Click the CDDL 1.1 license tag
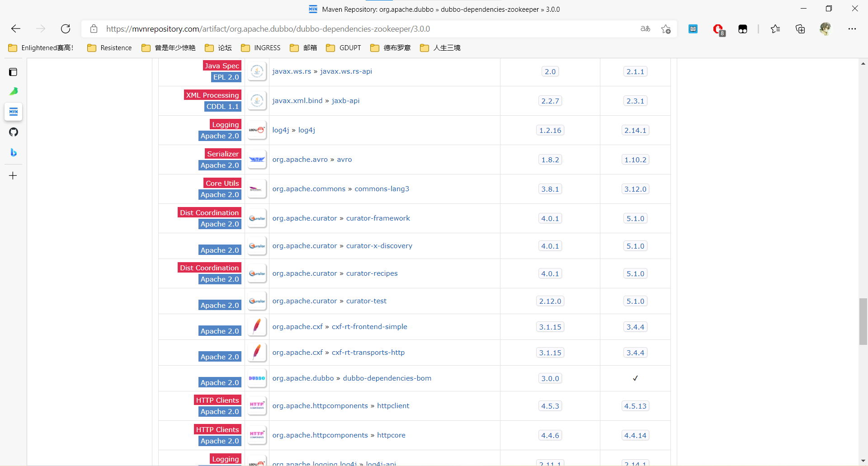 (222, 106)
